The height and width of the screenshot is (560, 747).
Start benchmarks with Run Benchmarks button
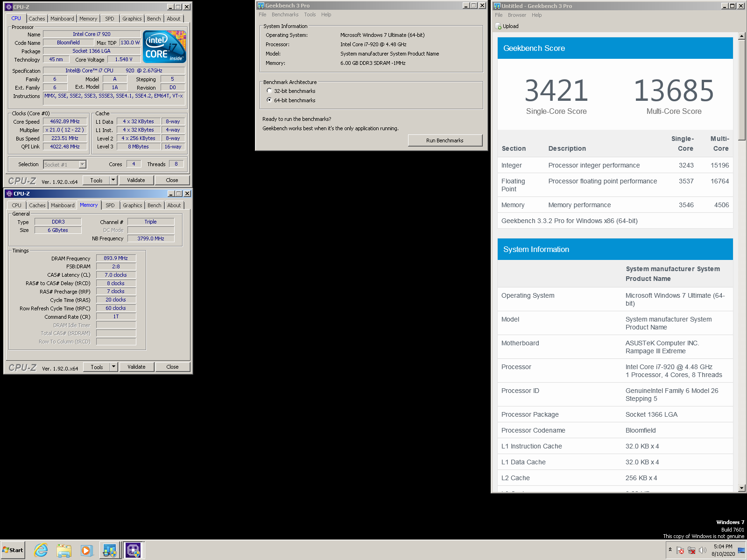[x=445, y=140]
